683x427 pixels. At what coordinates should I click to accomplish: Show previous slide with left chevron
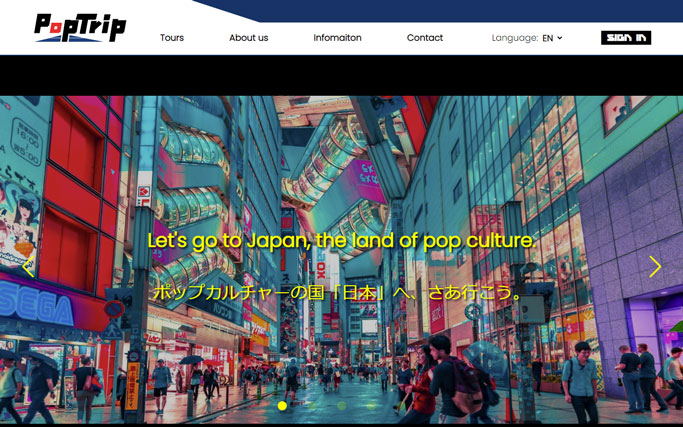coord(28,267)
